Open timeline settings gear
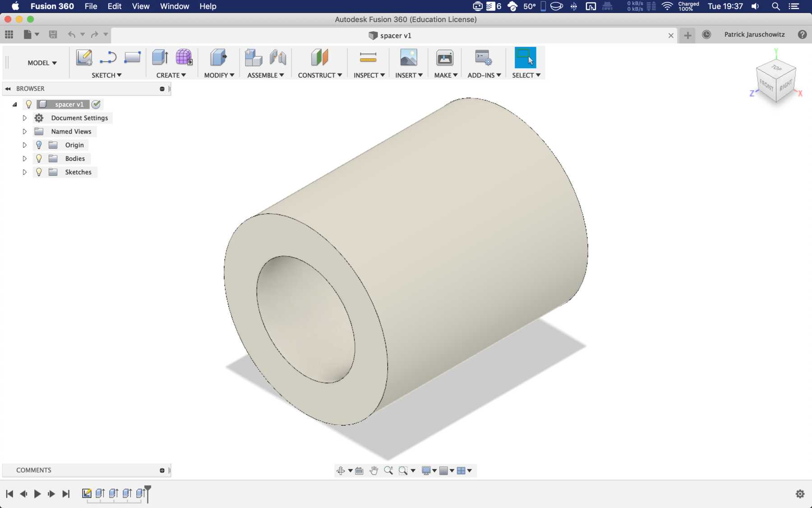Image resolution: width=812 pixels, height=508 pixels. [800, 494]
